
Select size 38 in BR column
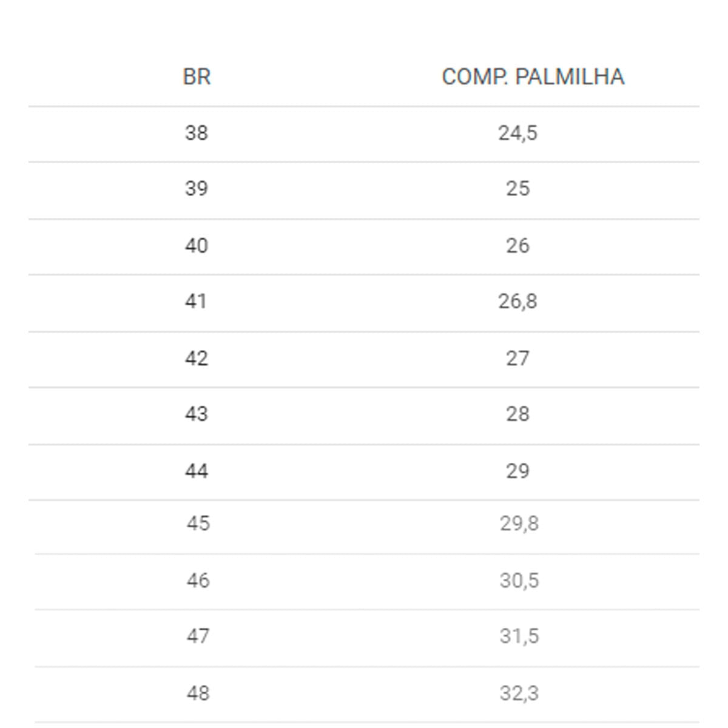point(197,133)
